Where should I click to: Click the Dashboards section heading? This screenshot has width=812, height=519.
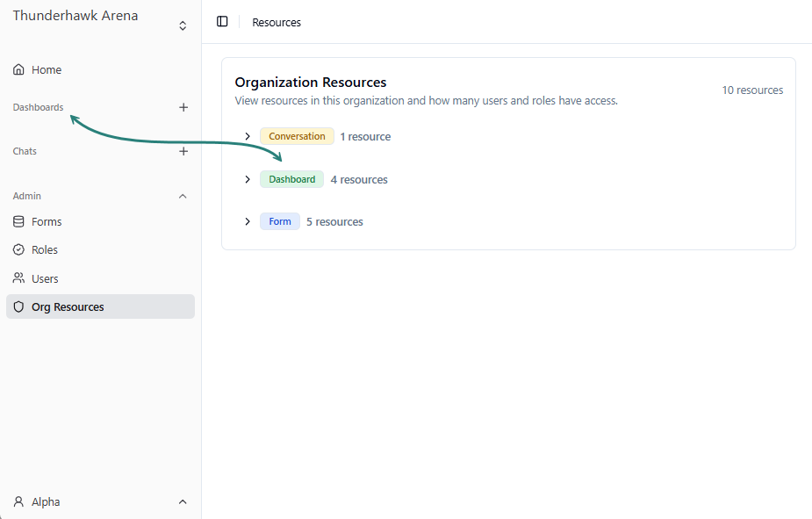coord(38,107)
